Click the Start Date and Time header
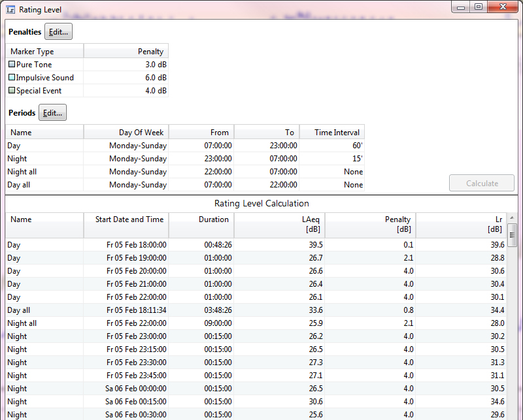The height and width of the screenshot is (420, 523). click(126, 224)
